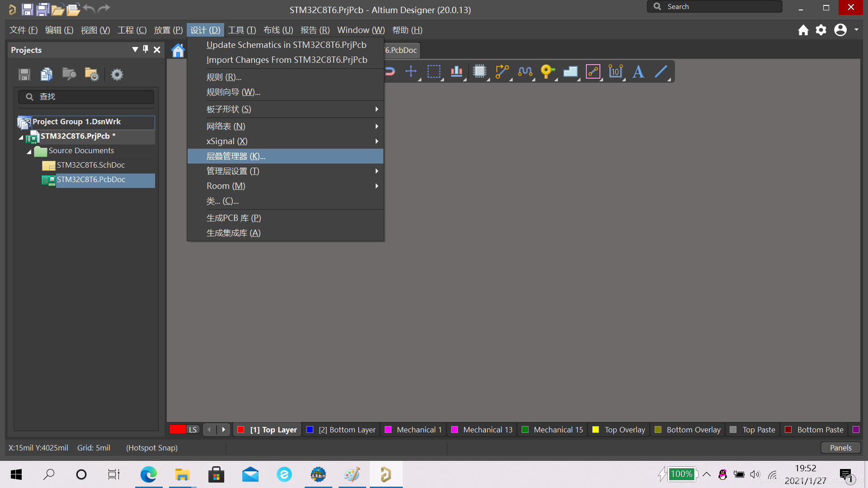The width and height of the screenshot is (868, 488).
Task: Open the 工具 (T) menu
Action: 242,30
